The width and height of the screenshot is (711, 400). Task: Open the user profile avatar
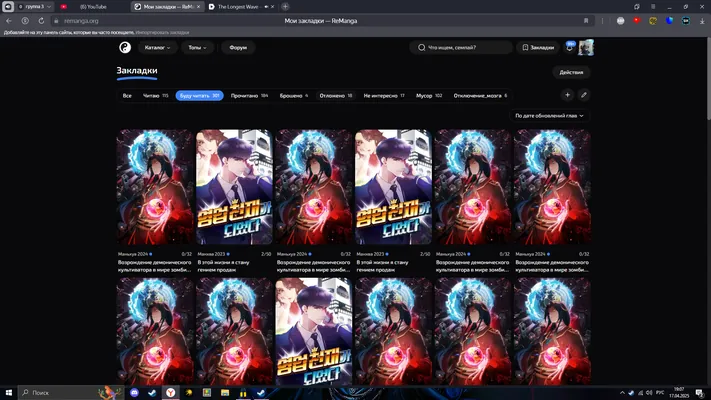[586, 47]
